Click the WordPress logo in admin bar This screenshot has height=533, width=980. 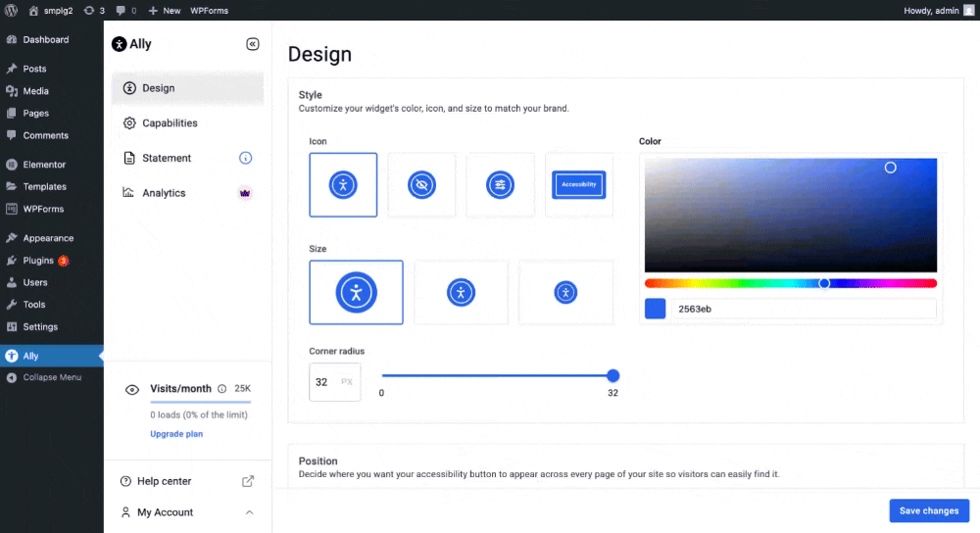tap(11, 10)
